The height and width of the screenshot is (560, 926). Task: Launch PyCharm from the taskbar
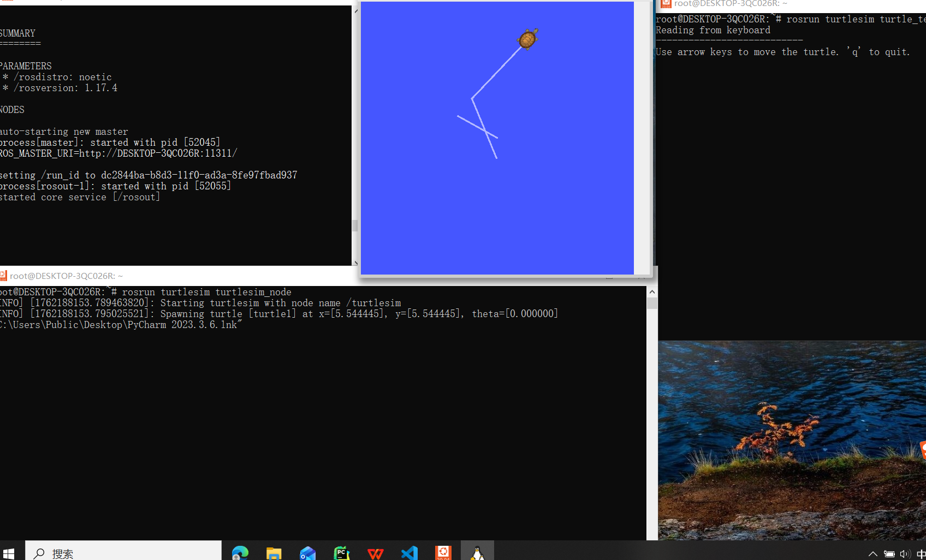(x=341, y=553)
